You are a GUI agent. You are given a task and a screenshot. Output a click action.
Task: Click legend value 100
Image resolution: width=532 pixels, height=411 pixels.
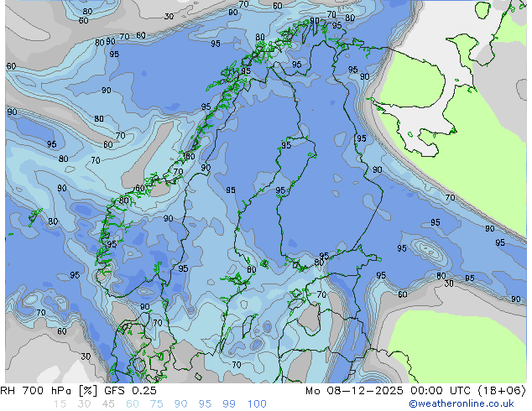pyautogui.click(x=257, y=404)
